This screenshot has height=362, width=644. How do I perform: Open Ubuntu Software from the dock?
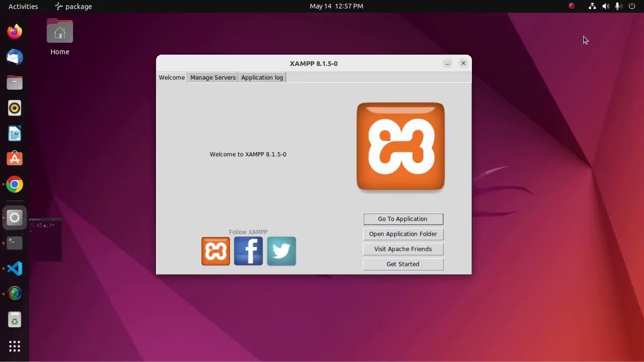[15, 159]
